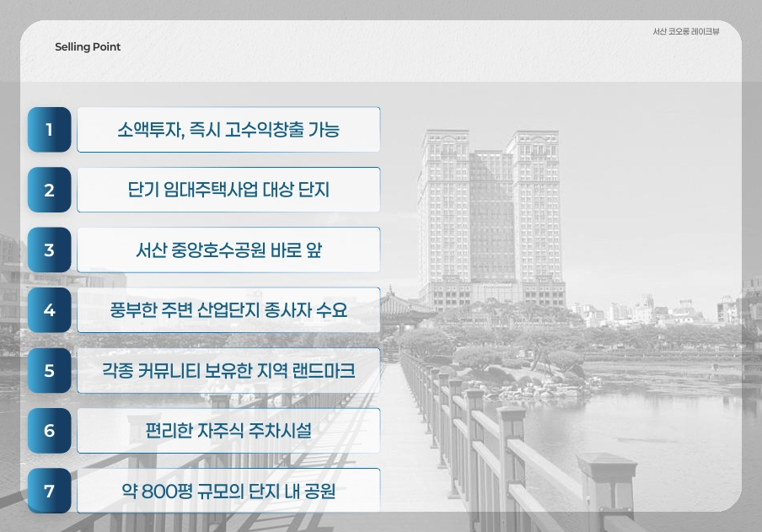Click the number 1 badge
Image resolution: width=762 pixels, height=532 pixels.
[49, 129]
